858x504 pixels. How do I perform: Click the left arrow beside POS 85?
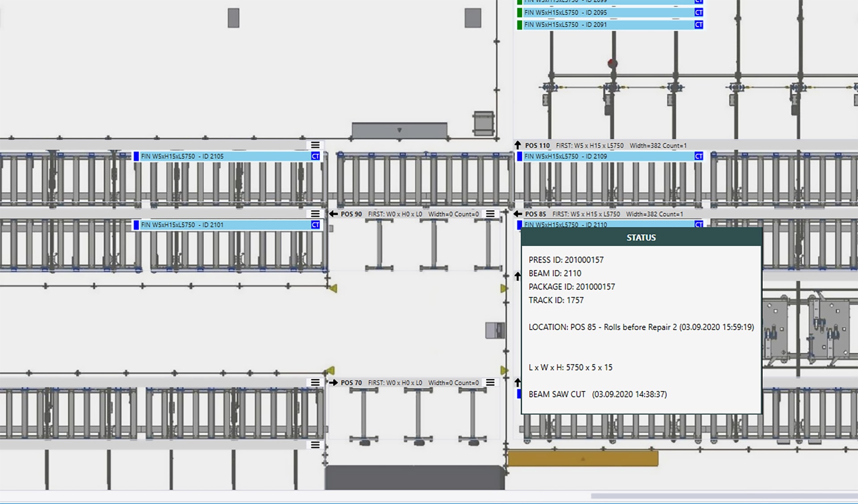tap(518, 214)
